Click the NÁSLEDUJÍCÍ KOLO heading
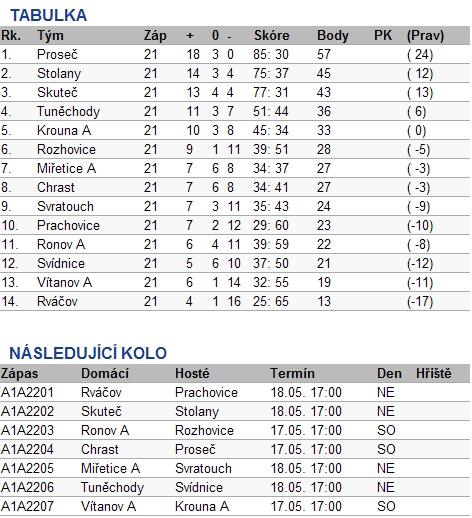The height and width of the screenshot is (518, 472). pos(88,353)
